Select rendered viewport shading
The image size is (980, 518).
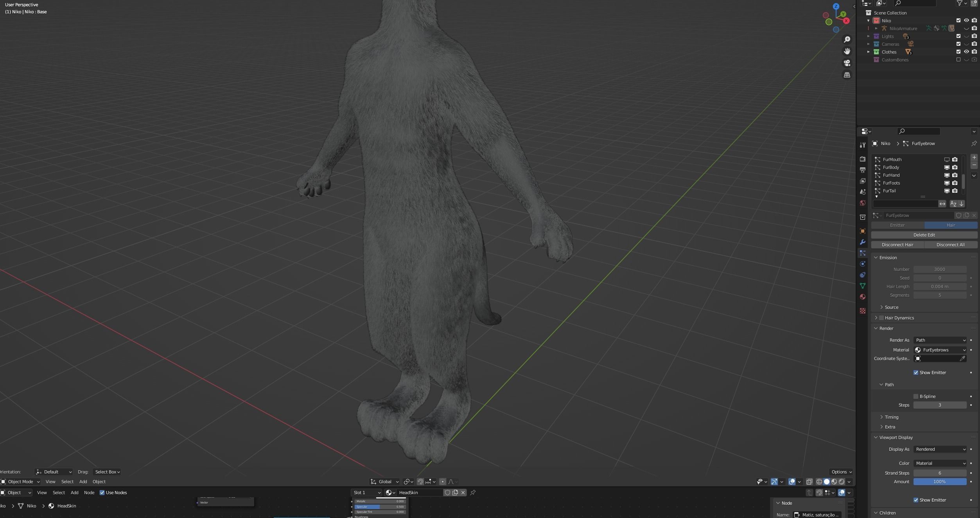(x=842, y=482)
